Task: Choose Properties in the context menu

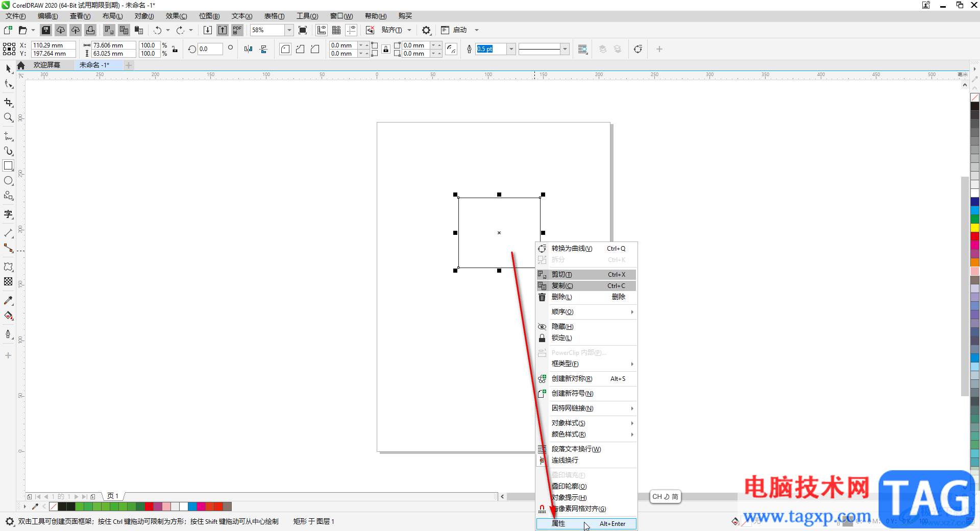Action: [586, 524]
